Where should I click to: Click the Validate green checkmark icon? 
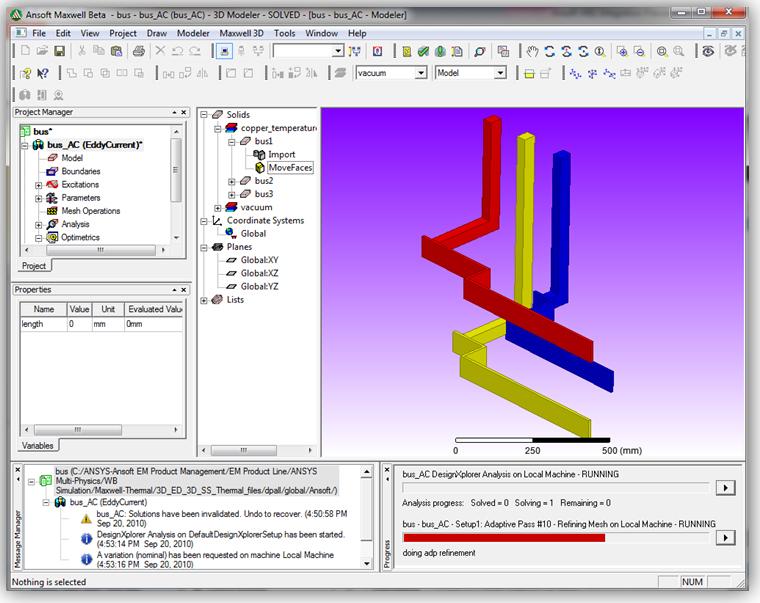tap(423, 51)
